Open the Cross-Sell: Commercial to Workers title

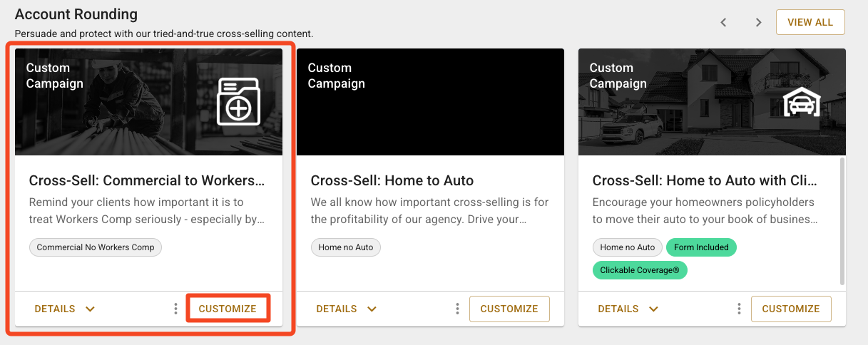(147, 180)
